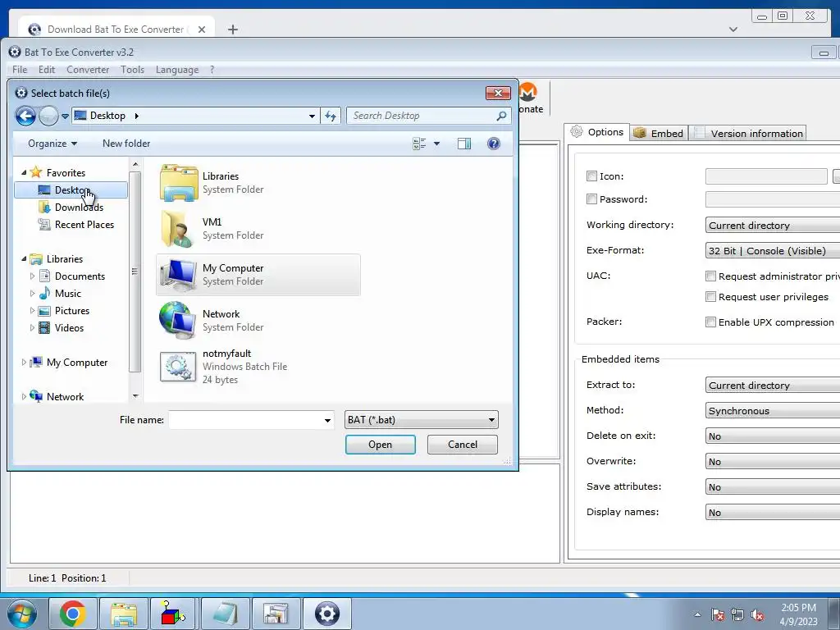
Task: Show hidden tray icons arrow
Action: (x=697, y=614)
